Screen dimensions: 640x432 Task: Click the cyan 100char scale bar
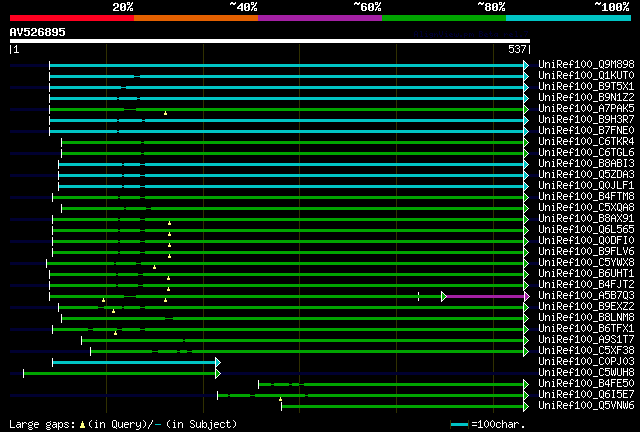(459, 425)
